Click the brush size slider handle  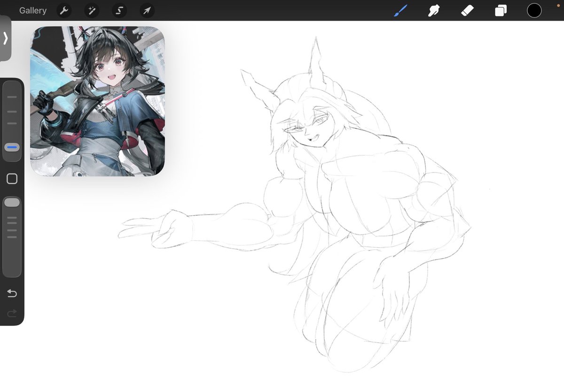coord(12,147)
